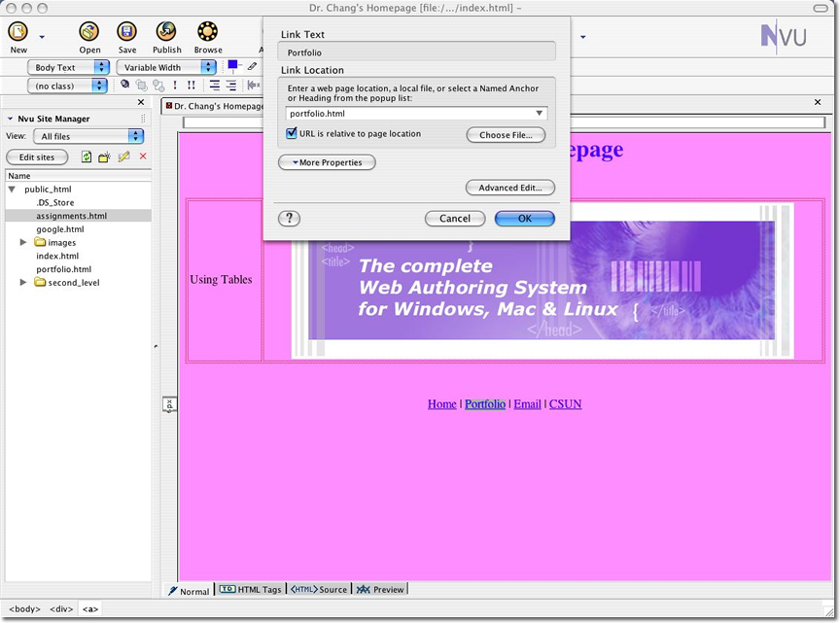This screenshot has width=840, height=623.
Task: Select the Dr. Chang's Homepage document tab
Action: coord(213,106)
